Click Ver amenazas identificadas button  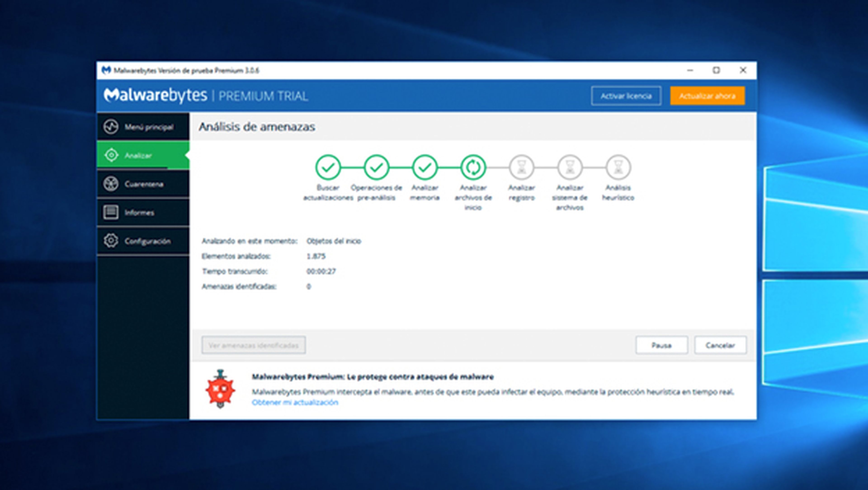(x=253, y=345)
